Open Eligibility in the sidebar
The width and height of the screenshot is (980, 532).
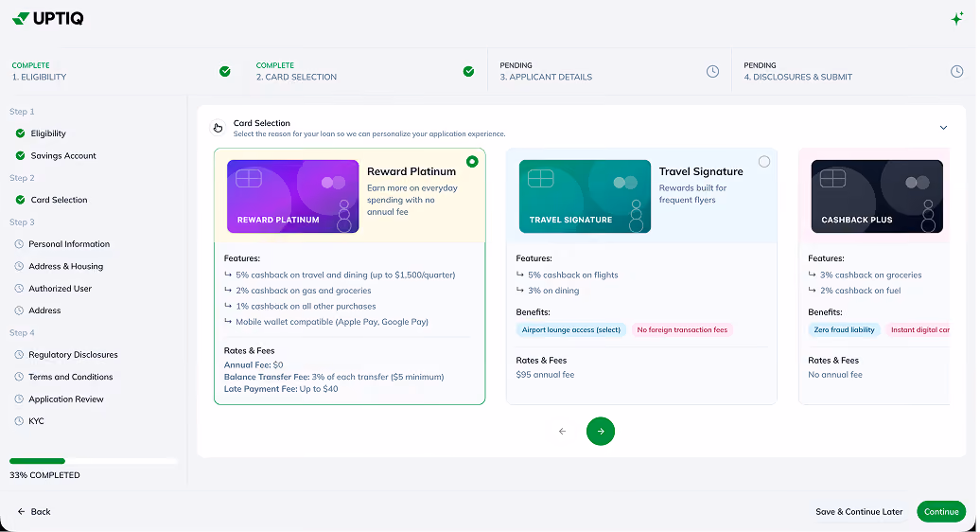coord(48,133)
